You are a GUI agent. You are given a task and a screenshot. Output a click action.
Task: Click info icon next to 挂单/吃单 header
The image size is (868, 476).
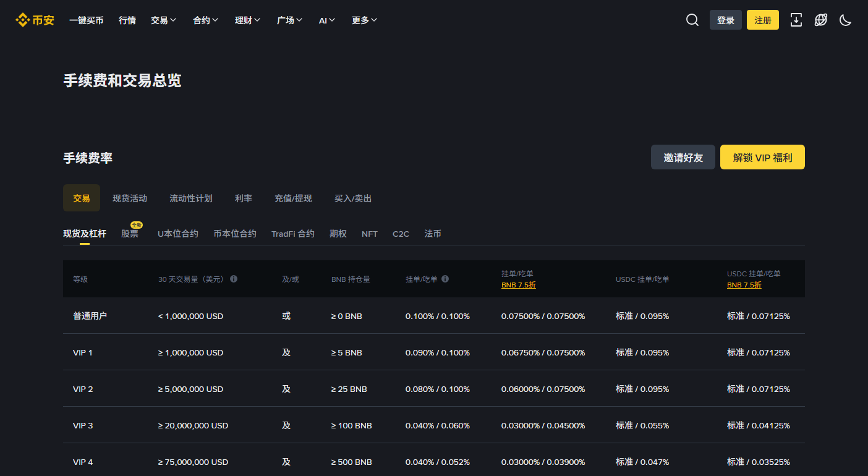pos(445,279)
